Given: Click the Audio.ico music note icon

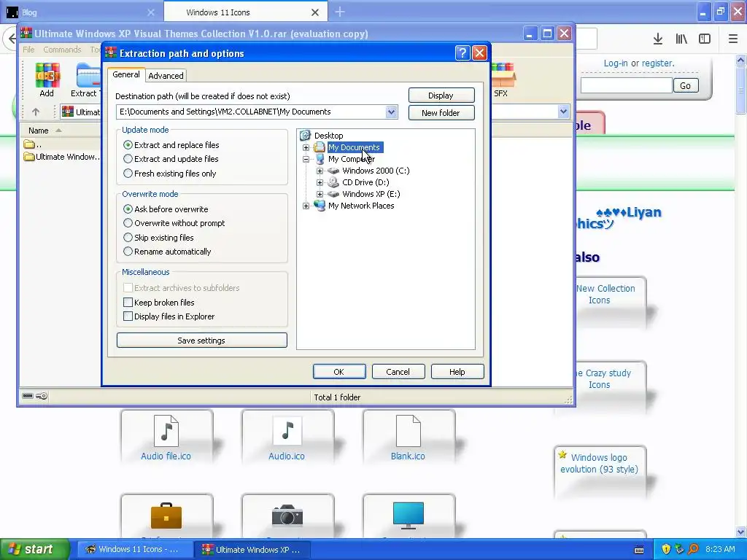Looking at the screenshot, I should pos(287,430).
